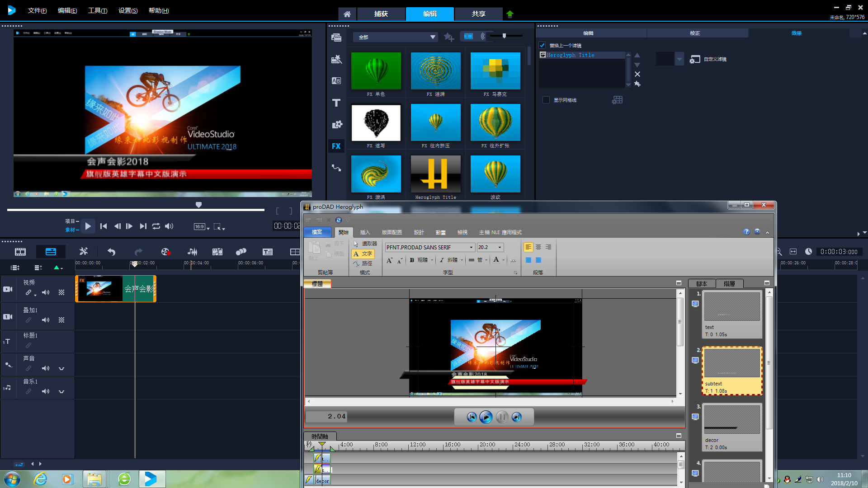Toggle visibility of text layer in Heroglyph
The width and height of the screenshot is (868, 488).
pyautogui.click(x=695, y=304)
